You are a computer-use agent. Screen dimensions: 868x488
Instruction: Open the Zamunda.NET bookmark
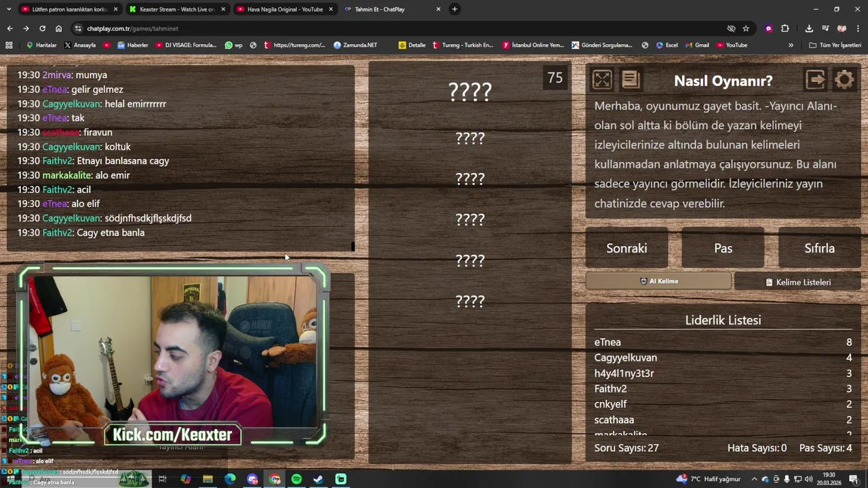355,45
